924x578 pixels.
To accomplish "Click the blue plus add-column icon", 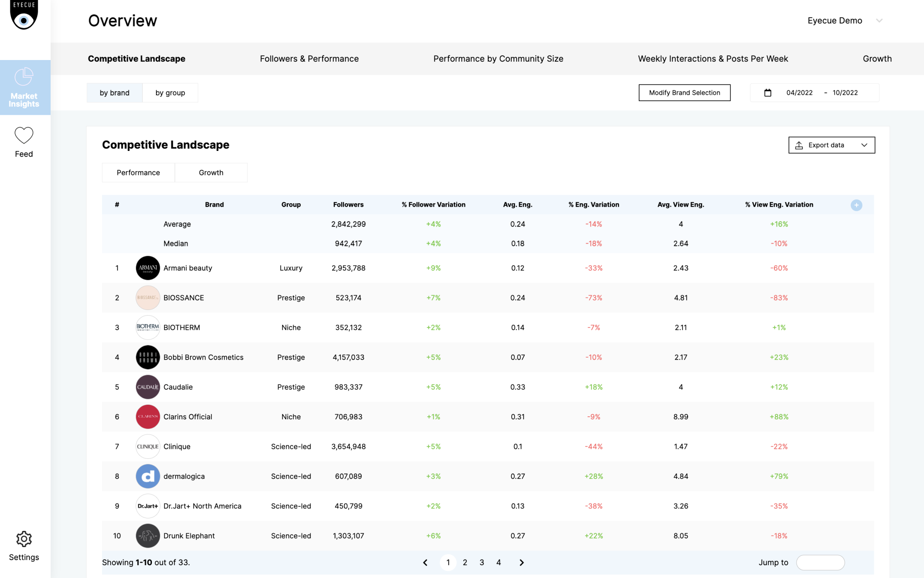I will click(x=856, y=205).
